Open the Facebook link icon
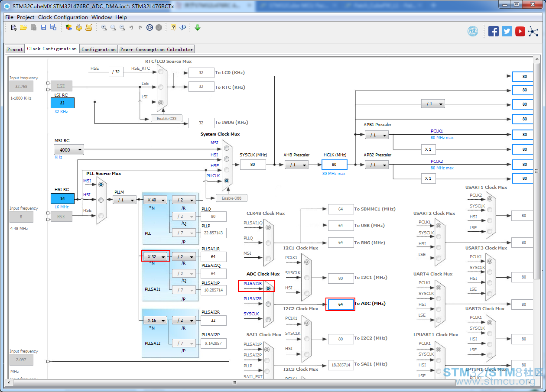546x392 pixels. [494, 31]
